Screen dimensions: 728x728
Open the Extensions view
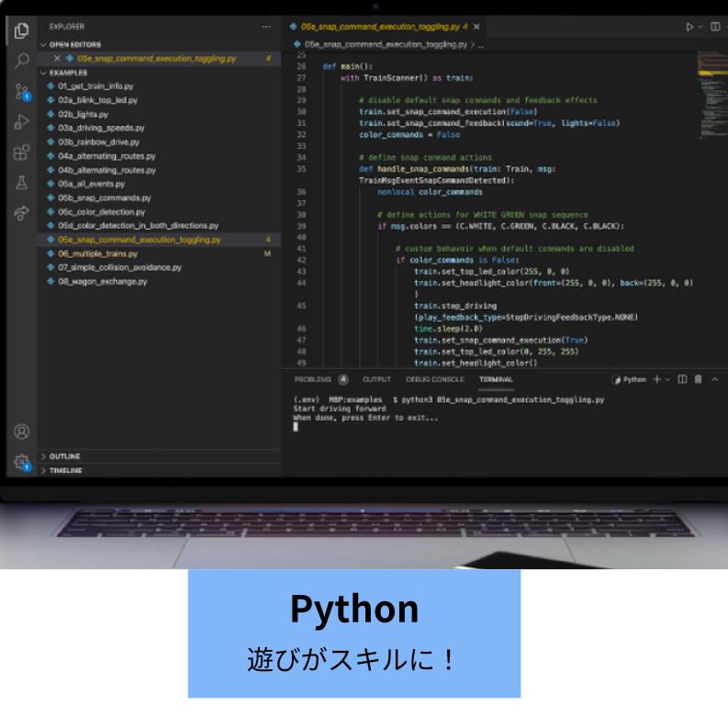pos(21,151)
